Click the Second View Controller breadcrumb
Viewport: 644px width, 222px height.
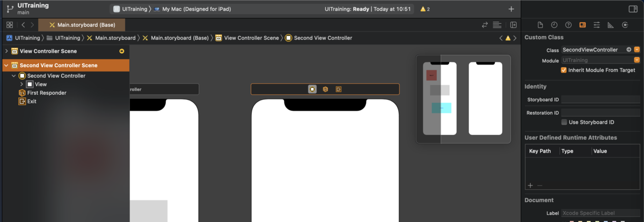pos(319,38)
